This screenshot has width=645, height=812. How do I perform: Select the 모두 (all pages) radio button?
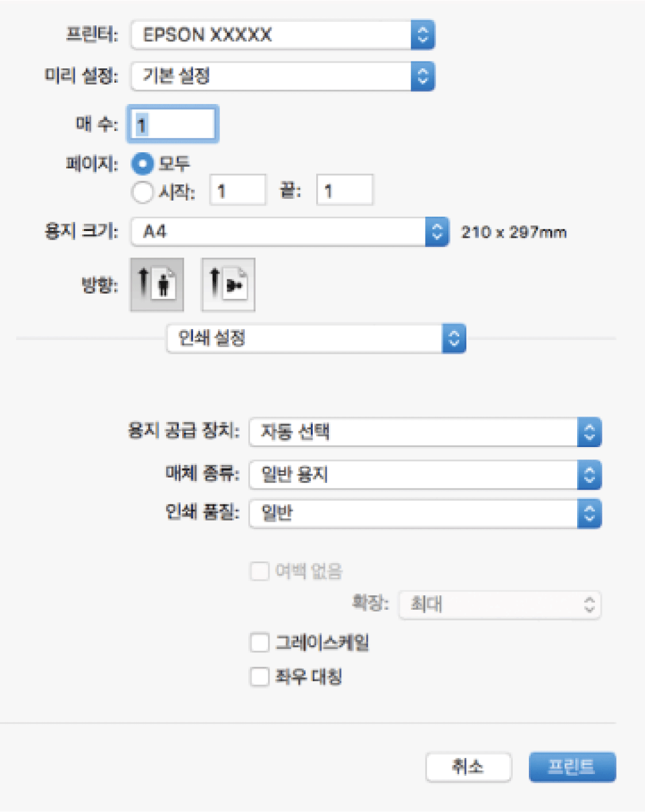143,164
